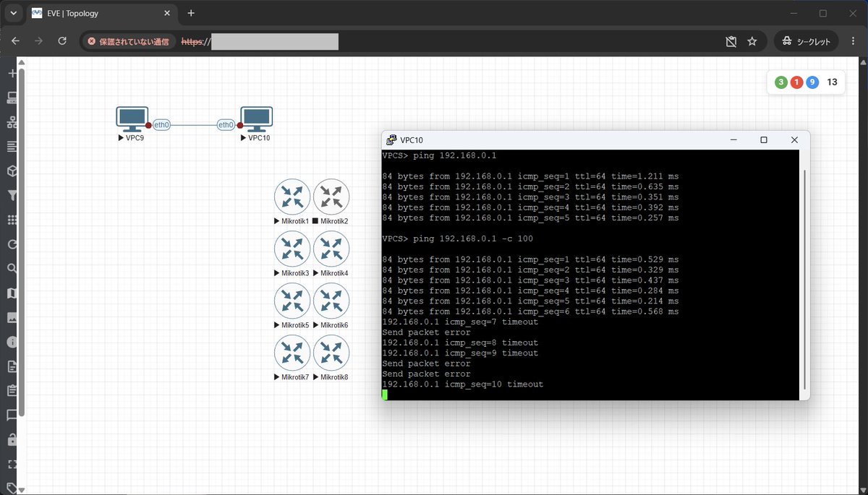This screenshot has height=495, width=868.
Task: Click the green status badge showing 3
Action: point(781,82)
